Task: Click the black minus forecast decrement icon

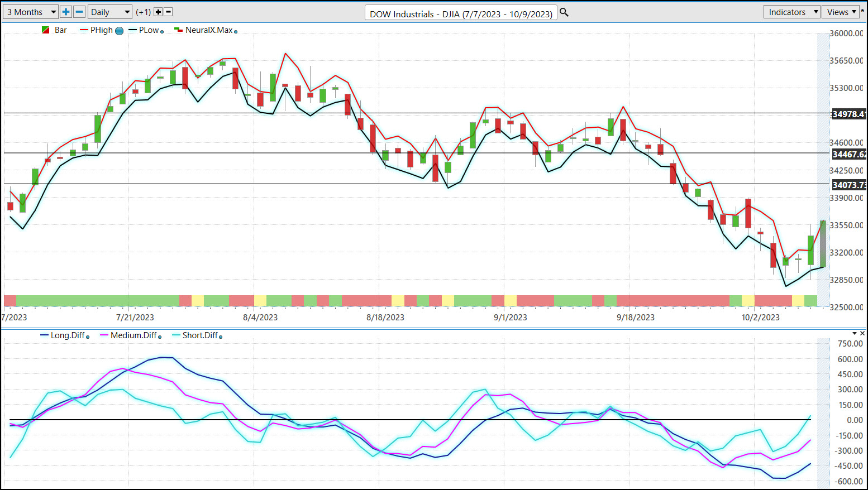Action: [168, 12]
